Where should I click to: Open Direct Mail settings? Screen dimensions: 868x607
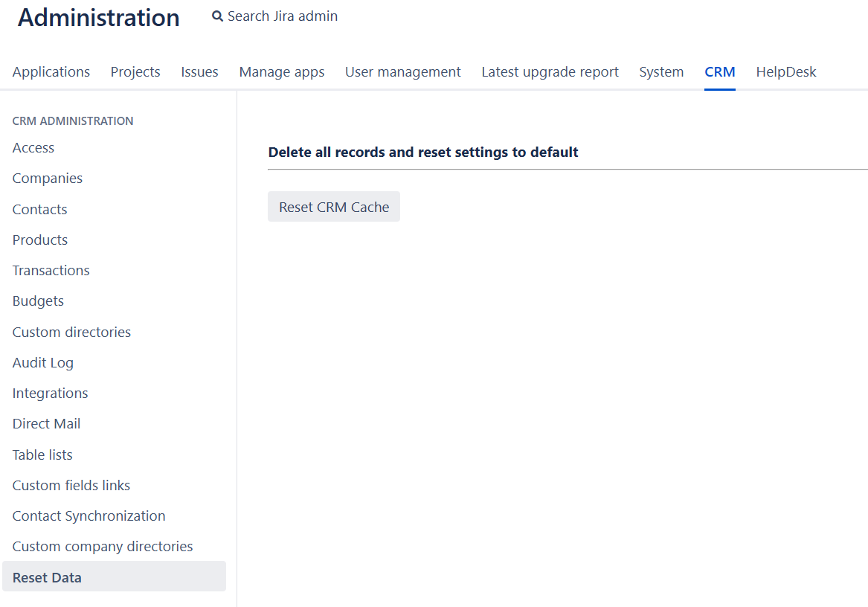pos(46,424)
